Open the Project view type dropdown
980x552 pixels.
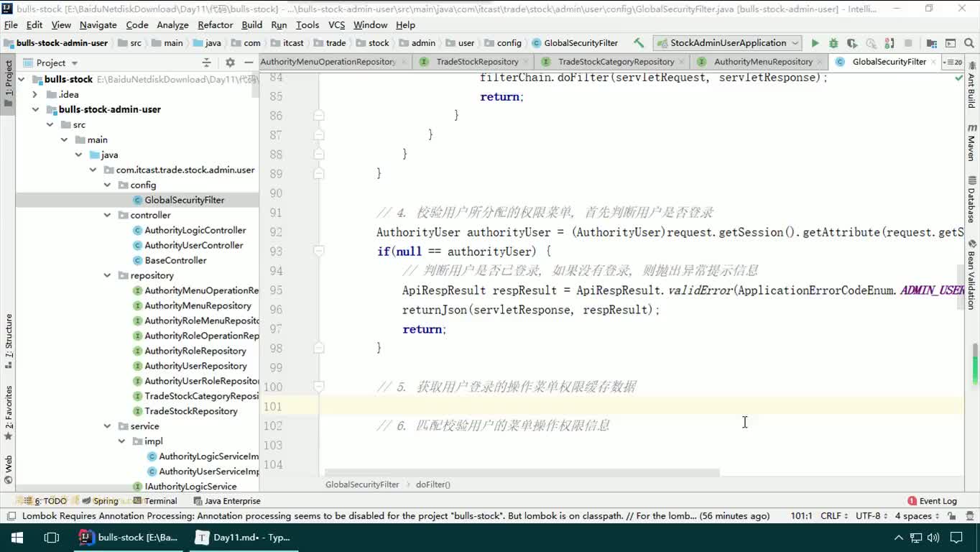pyautogui.click(x=51, y=63)
